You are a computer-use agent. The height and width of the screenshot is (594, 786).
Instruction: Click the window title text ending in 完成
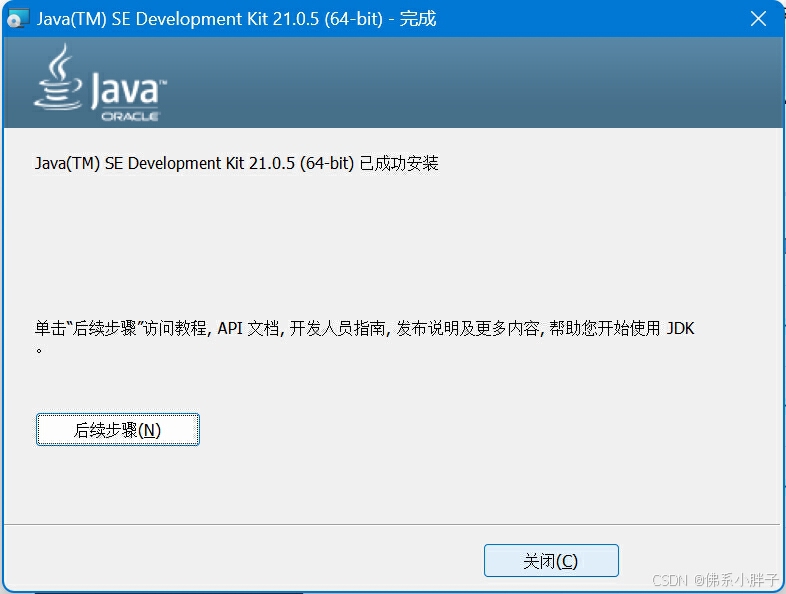pyautogui.click(x=237, y=19)
